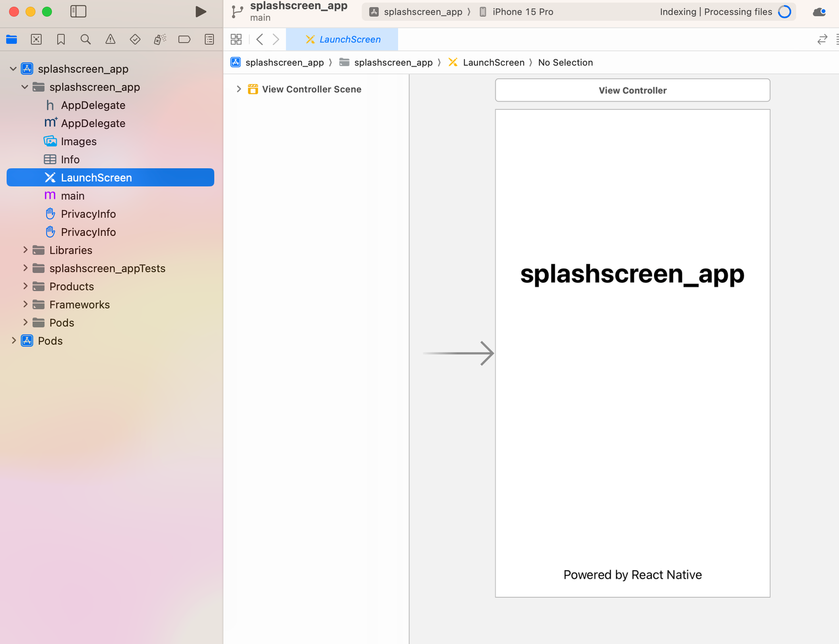Click No Selection in the jump bar
The image size is (839, 644).
pos(565,62)
